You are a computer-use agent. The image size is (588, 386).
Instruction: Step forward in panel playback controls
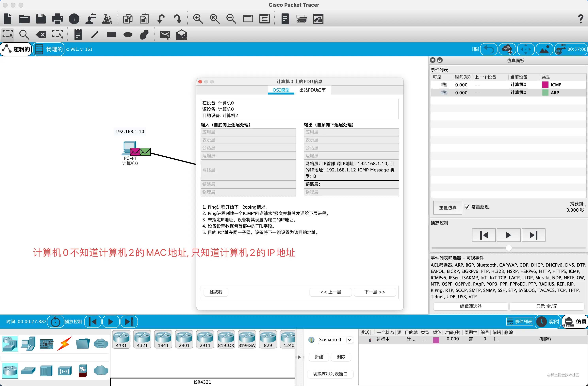533,235
